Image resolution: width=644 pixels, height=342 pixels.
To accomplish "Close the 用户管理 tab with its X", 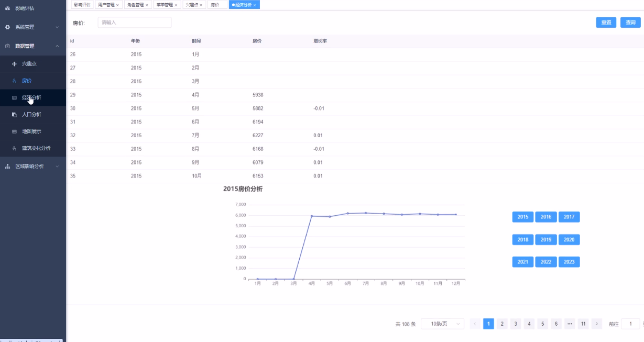I will point(117,5).
